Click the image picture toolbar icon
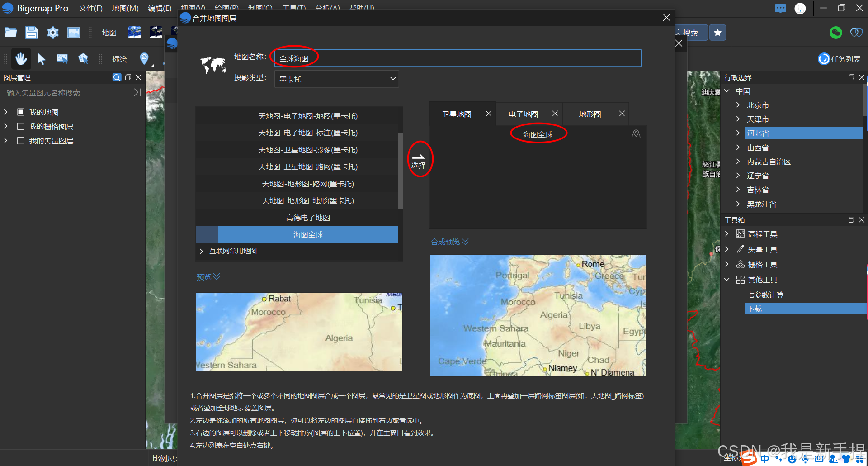Image resolution: width=868 pixels, height=466 pixels. click(74, 33)
